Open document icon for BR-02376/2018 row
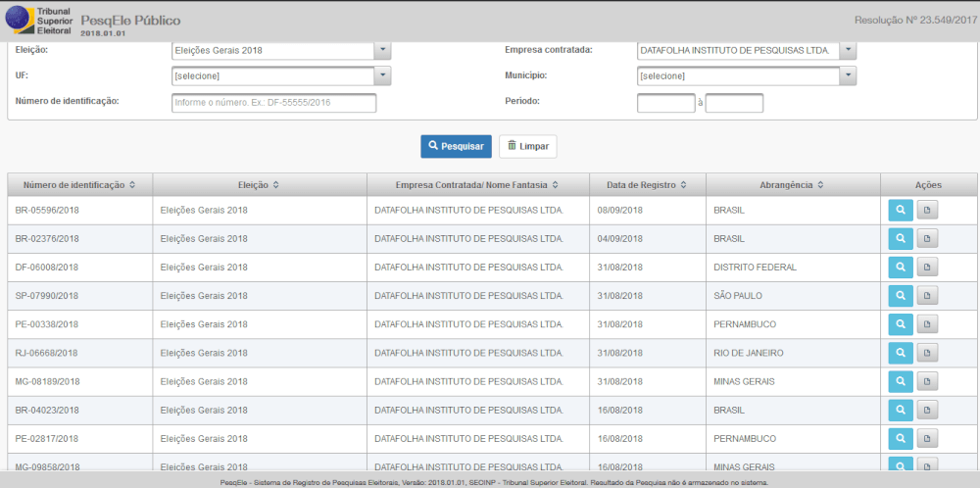 pyautogui.click(x=927, y=239)
